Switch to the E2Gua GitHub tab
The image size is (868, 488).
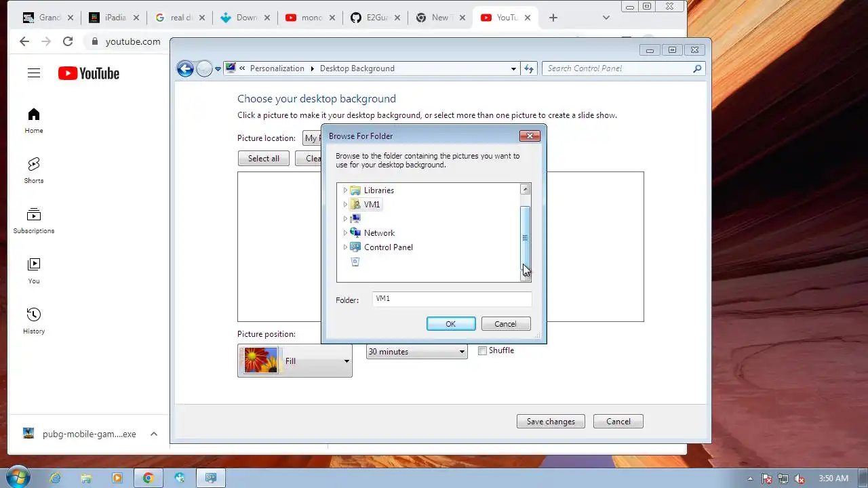375,18
